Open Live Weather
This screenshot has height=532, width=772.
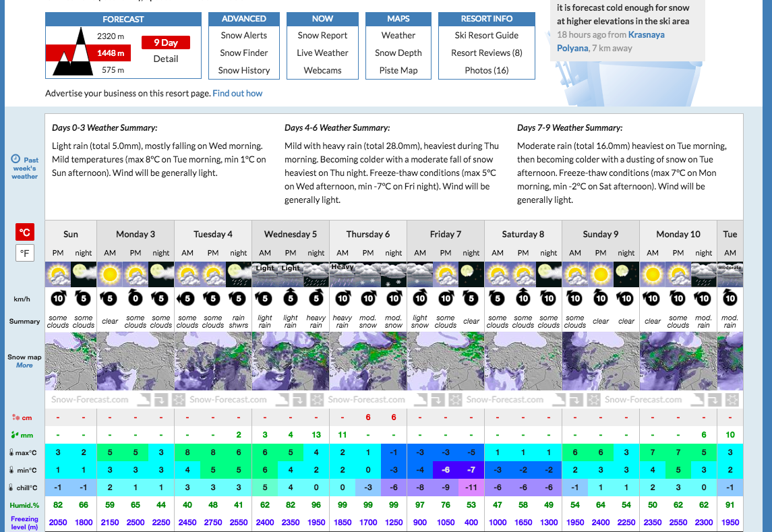322,53
